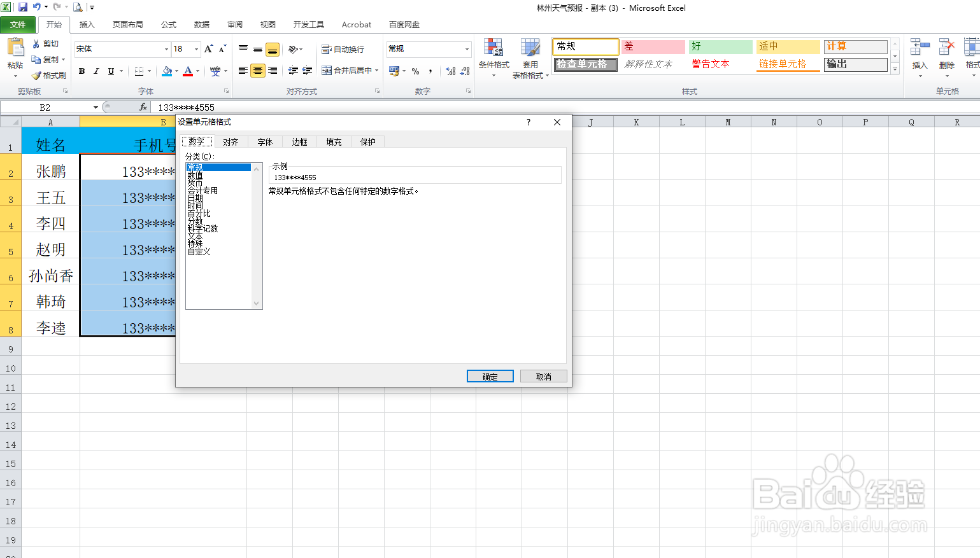Image resolution: width=980 pixels, height=558 pixels.
Task: Save the workbook with the floppy disk icon
Action: (23, 8)
